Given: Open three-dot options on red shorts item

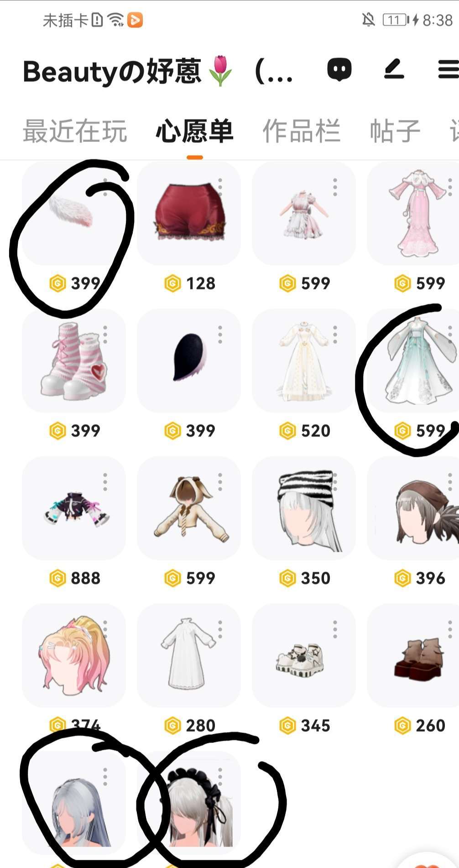Looking at the screenshot, I should pos(220,187).
